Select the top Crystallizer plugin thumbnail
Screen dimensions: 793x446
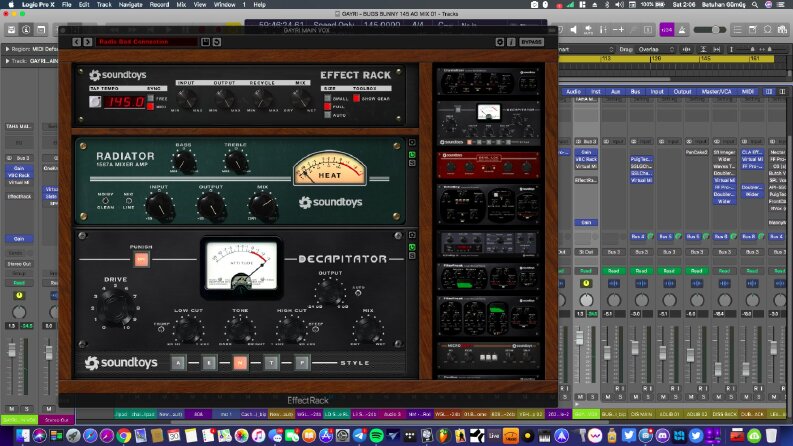488,81
